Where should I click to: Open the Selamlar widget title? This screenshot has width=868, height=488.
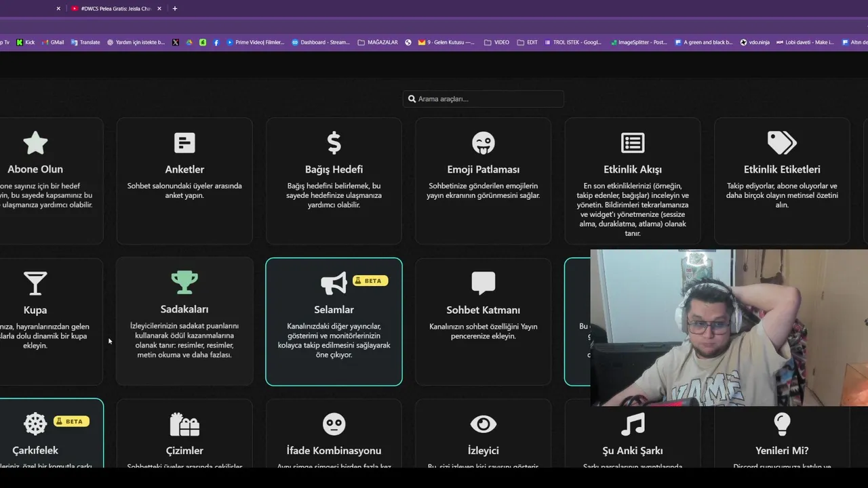point(334,310)
